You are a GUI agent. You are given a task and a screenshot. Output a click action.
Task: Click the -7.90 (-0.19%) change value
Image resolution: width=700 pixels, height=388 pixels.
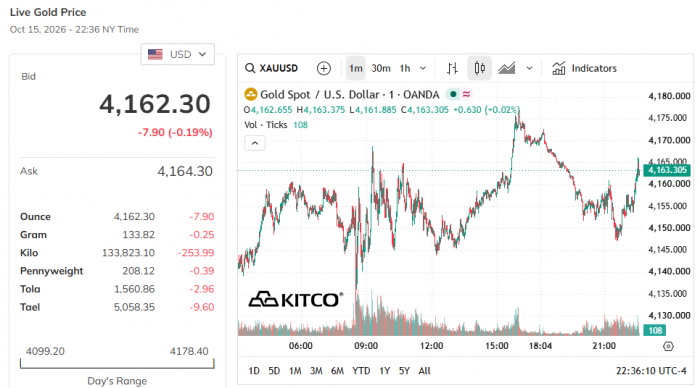point(175,133)
